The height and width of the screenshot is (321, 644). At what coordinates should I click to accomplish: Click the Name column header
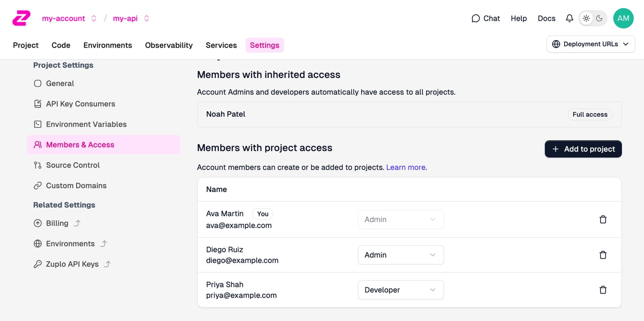216,189
